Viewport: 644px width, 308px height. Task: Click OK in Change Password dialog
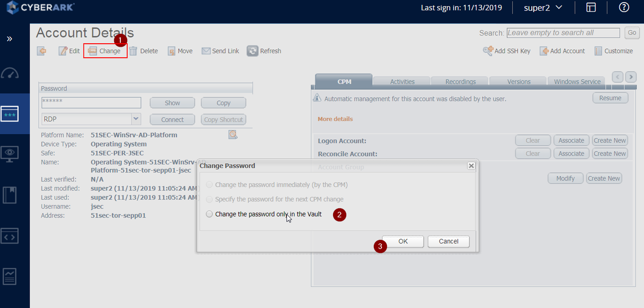pos(403,241)
